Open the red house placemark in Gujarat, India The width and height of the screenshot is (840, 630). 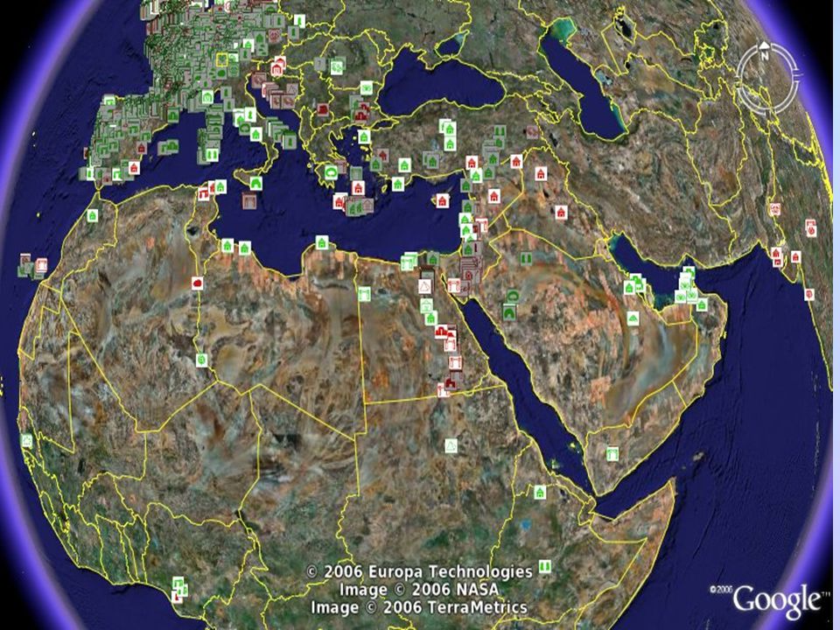(796, 256)
